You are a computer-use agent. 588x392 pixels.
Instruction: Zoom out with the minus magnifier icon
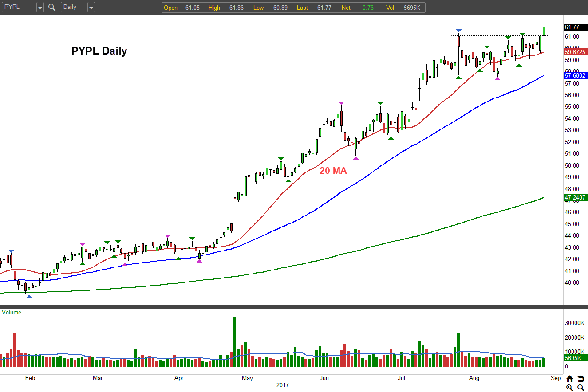[580, 388]
